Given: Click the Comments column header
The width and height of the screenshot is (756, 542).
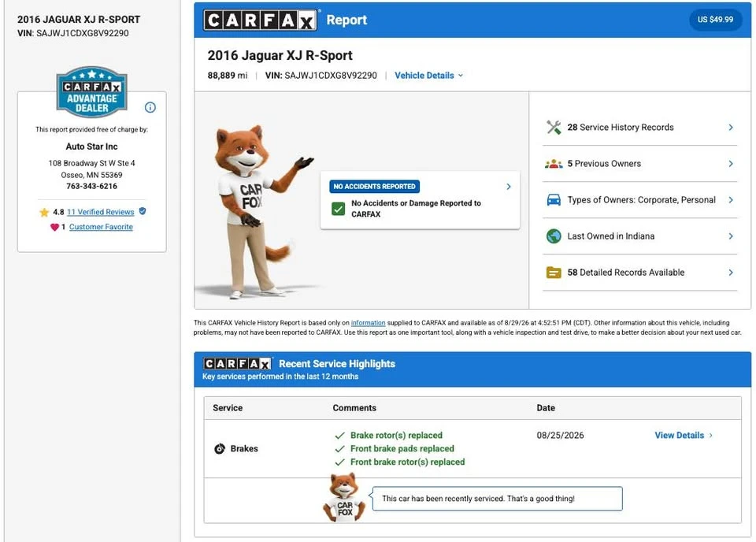Looking at the screenshot, I should click(354, 408).
